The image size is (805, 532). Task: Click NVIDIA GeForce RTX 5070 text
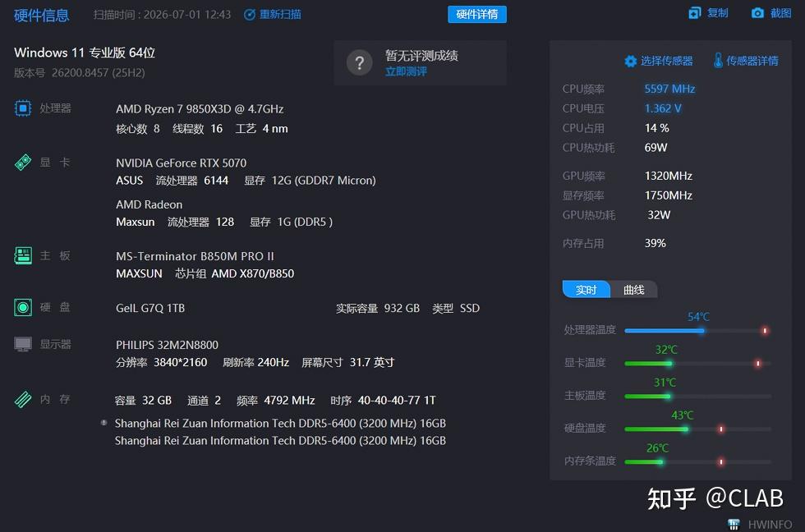click(x=182, y=163)
